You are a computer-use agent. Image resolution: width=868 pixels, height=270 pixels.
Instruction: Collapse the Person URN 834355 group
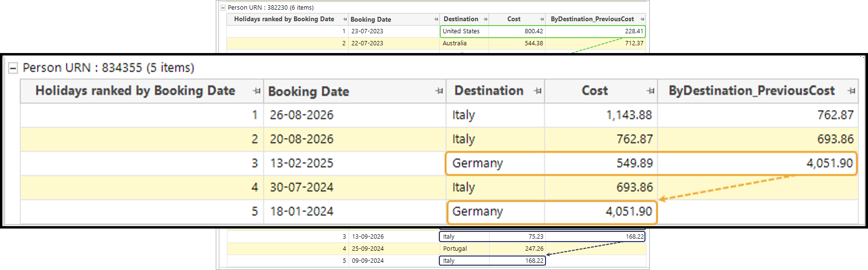click(x=13, y=68)
